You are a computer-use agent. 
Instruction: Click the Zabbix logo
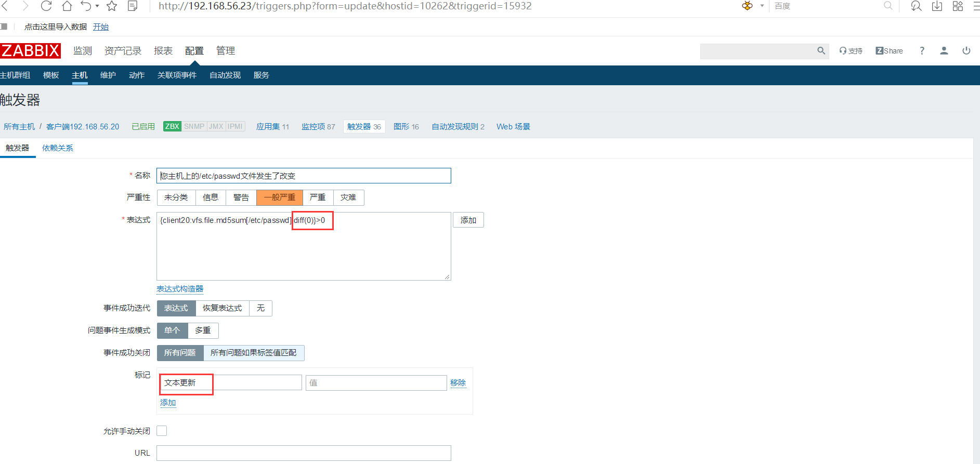(x=30, y=51)
